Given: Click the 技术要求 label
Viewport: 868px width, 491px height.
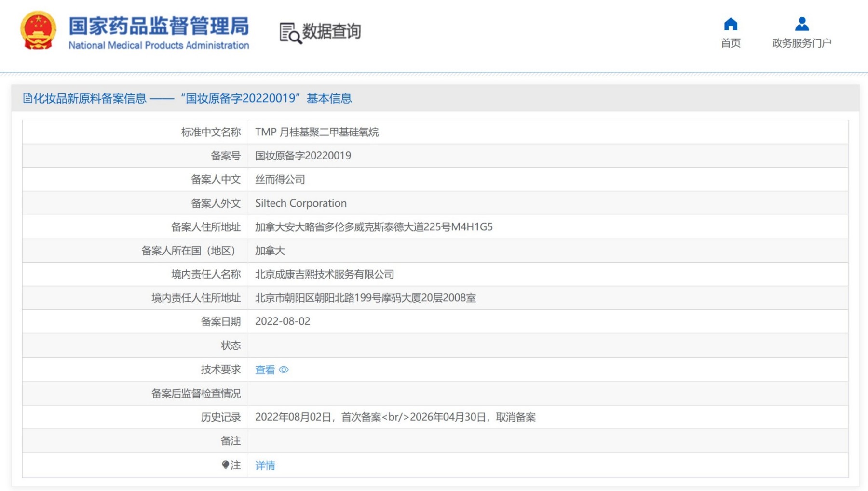Looking at the screenshot, I should (221, 370).
